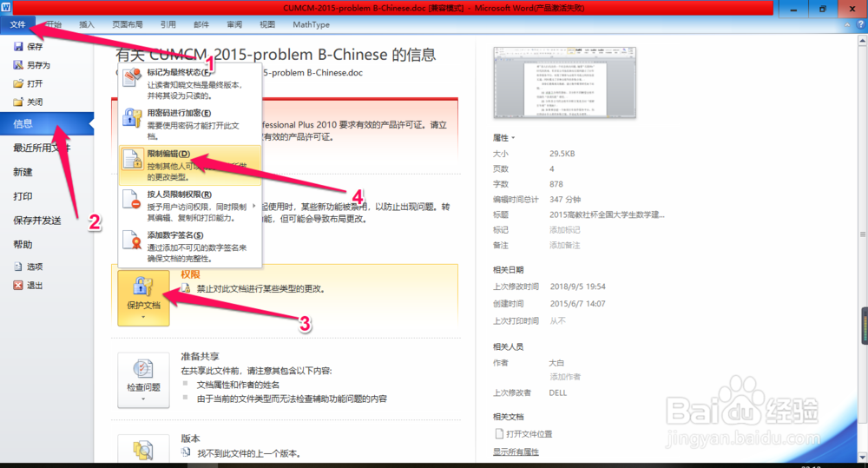Choose Encrypt with Password (用密码进行加密) icon

point(132,118)
